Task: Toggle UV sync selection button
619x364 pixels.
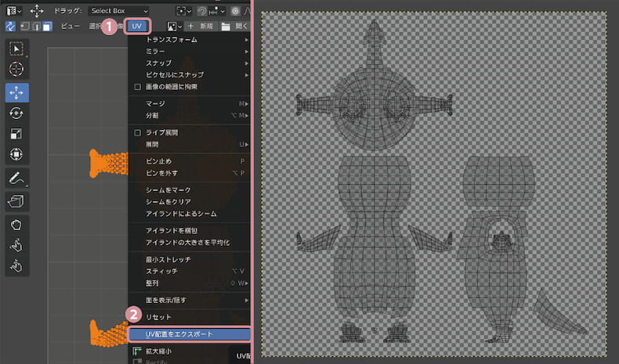Action: 10,27
